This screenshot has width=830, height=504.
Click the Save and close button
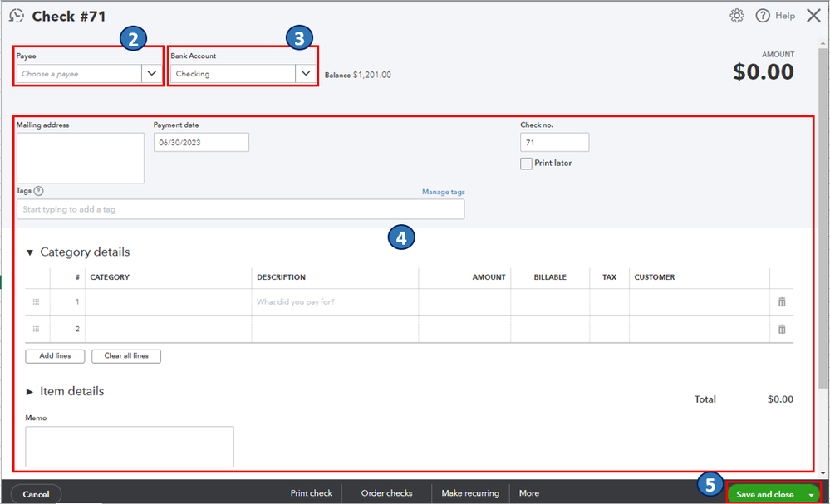click(765, 495)
